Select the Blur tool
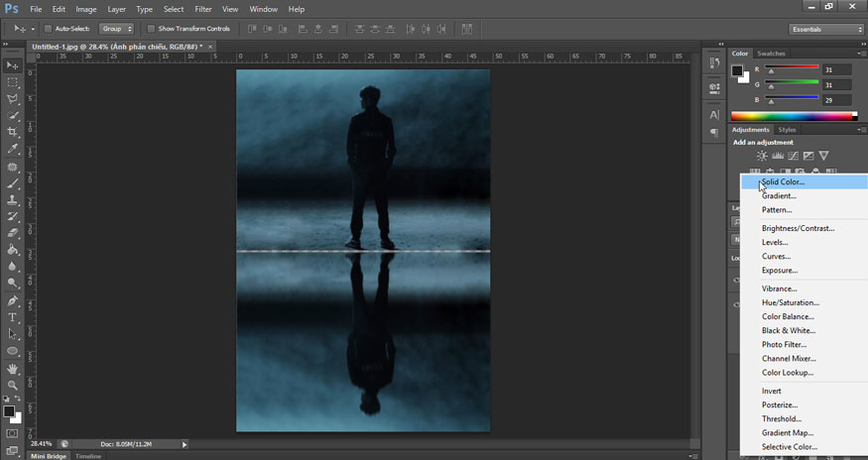 (x=12, y=267)
